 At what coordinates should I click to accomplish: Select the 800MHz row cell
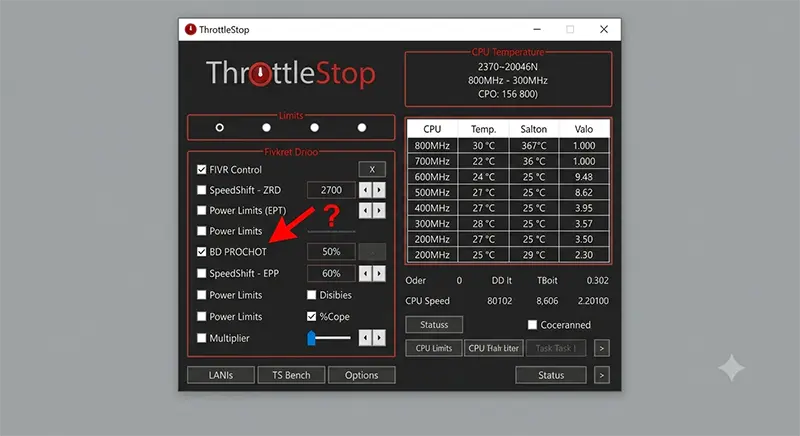click(x=432, y=145)
